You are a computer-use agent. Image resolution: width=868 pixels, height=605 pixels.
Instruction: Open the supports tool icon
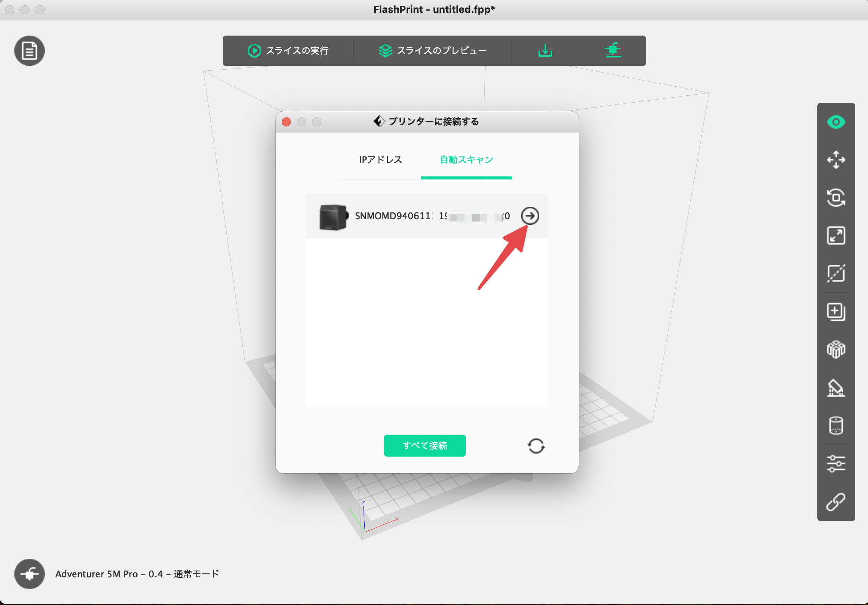point(836,388)
